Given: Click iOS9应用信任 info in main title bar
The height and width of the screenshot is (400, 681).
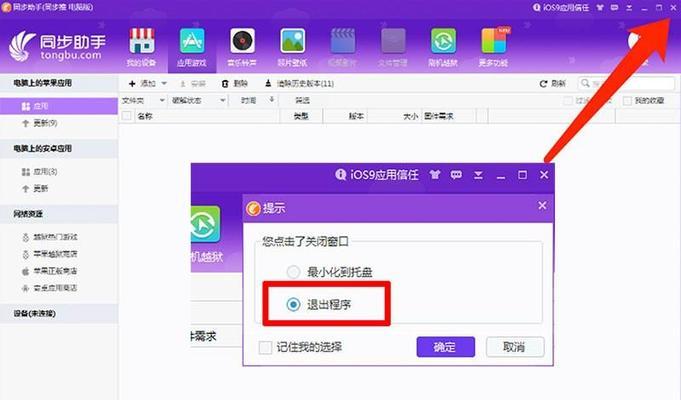Looking at the screenshot, I should [x=561, y=7].
